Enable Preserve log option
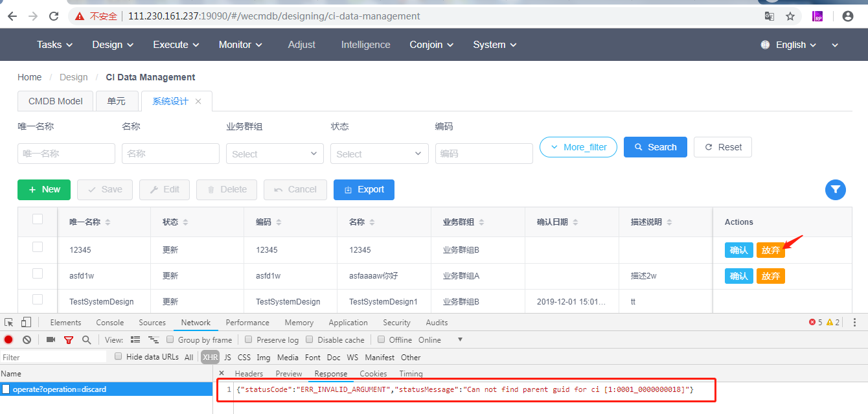 (x=249, y=339)
